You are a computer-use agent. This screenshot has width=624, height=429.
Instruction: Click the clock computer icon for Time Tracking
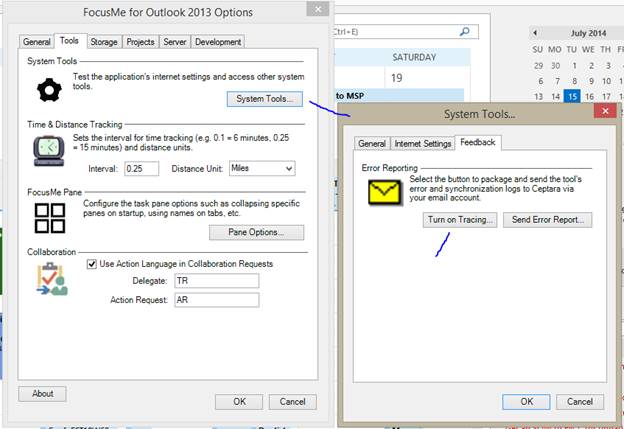click(x=49, y=150)
